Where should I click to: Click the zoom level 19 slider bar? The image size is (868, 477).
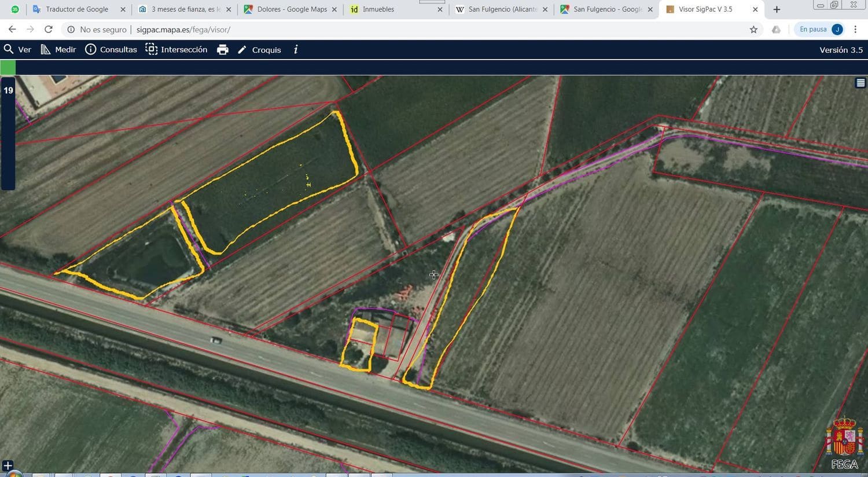coord(8,139)
